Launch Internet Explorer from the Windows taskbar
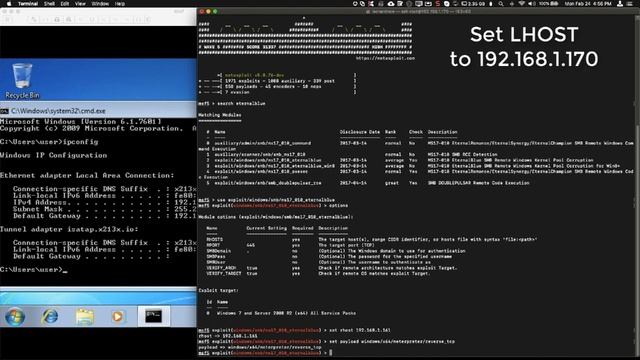The image size is (640, 360). coord(50,316)
